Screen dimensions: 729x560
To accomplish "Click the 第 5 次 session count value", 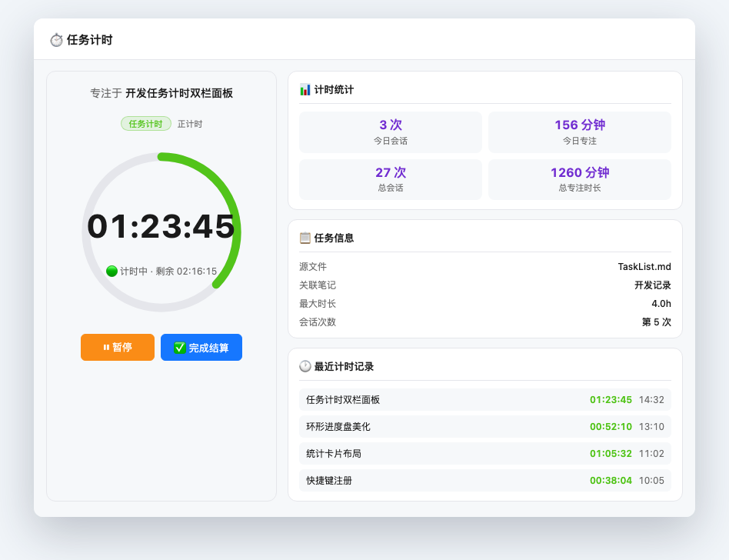I will [657, 322].
